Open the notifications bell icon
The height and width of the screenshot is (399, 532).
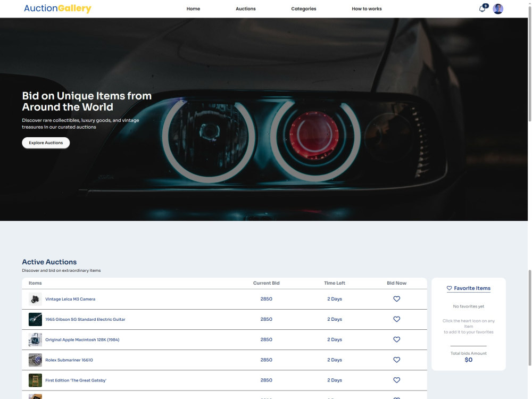[x=482, y=9]
